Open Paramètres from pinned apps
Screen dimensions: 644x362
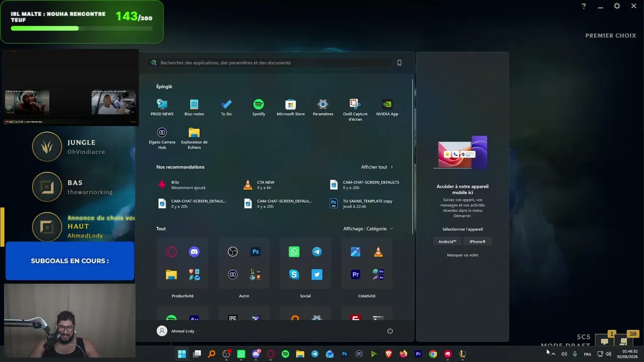[323, 108]
